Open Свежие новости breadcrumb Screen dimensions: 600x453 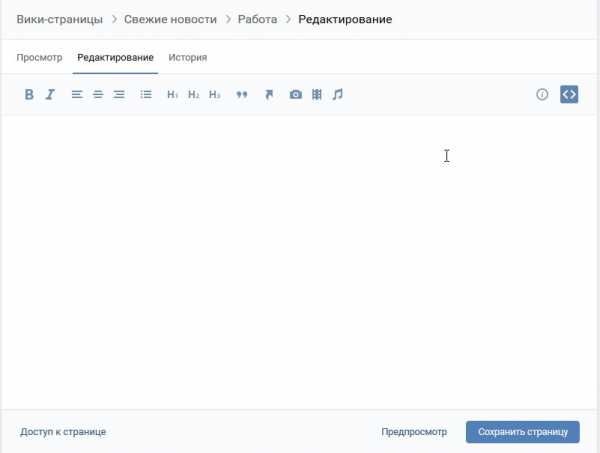pyautogui.click(x=170, y=20)
